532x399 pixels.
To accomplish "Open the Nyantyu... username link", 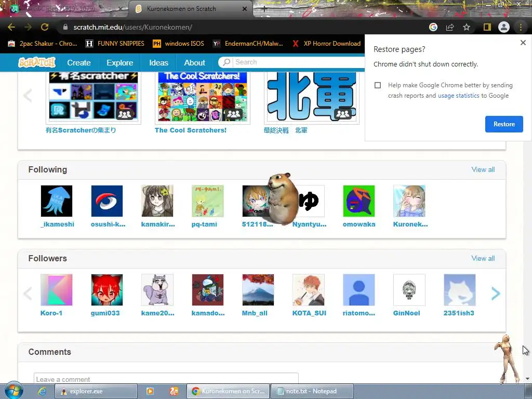I will [x=309, y=224].
